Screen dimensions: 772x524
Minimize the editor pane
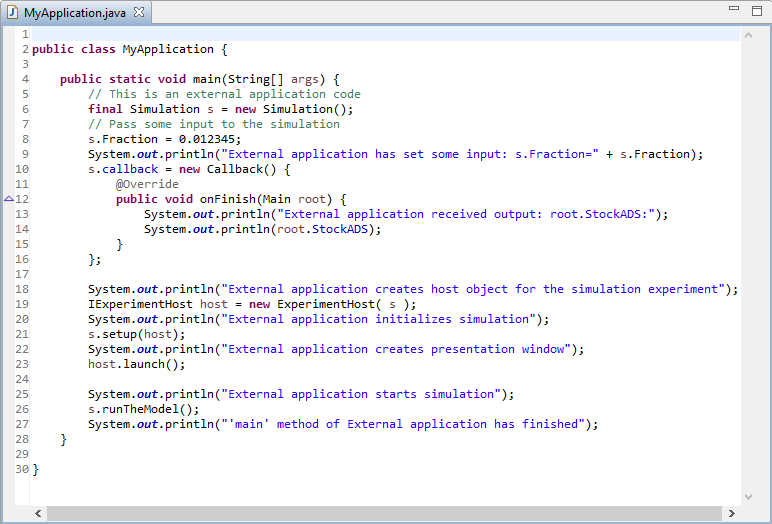736,10
